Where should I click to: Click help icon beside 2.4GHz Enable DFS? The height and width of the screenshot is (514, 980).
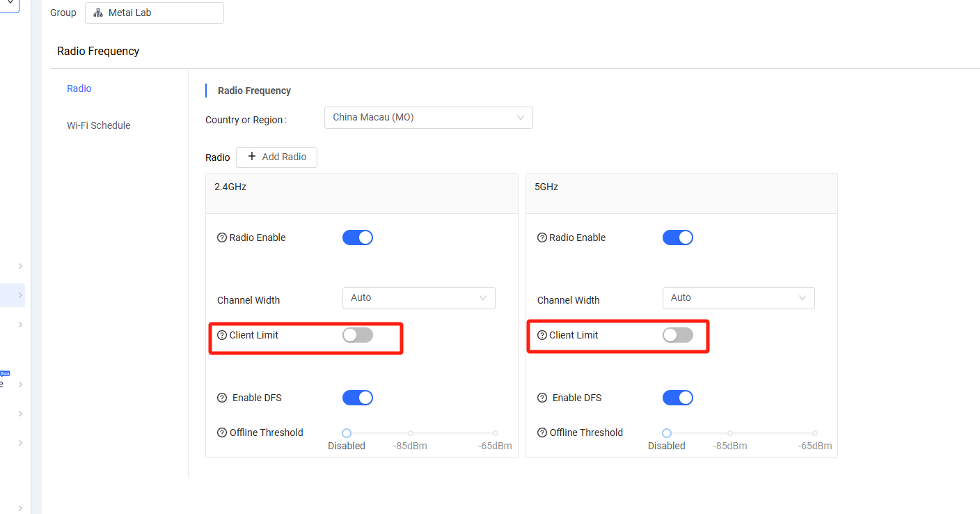222,398
